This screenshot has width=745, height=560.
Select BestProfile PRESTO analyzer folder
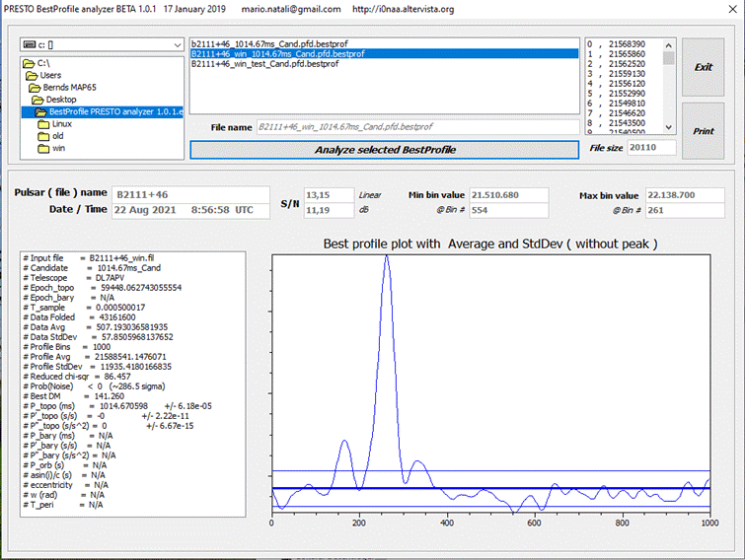point(103,111)
